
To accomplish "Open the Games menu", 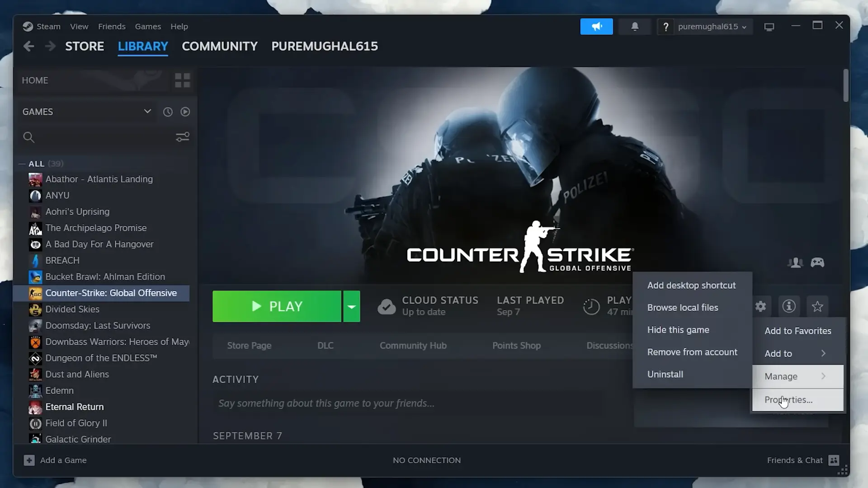I will pos(148,27).
